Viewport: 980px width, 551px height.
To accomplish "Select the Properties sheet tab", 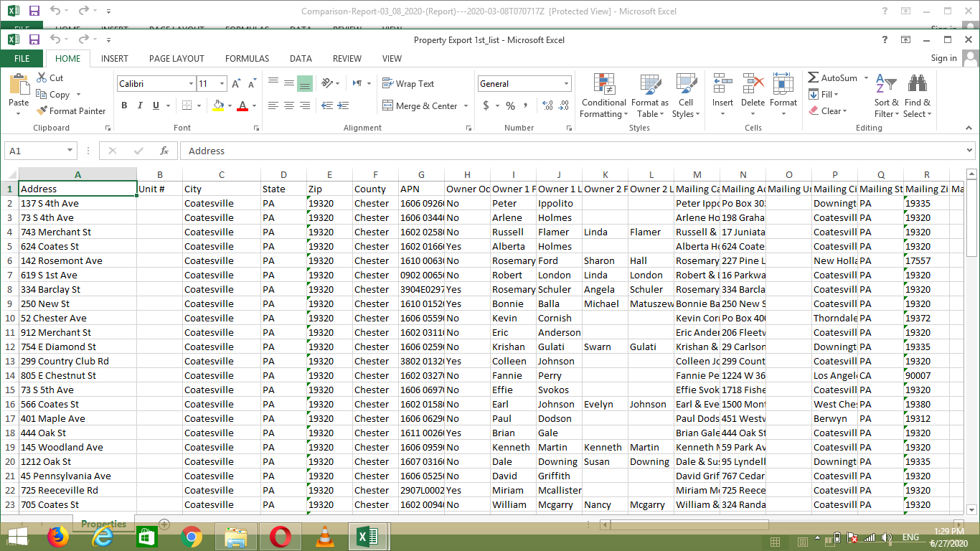I will pyautogui.click(x=103, y=524).
